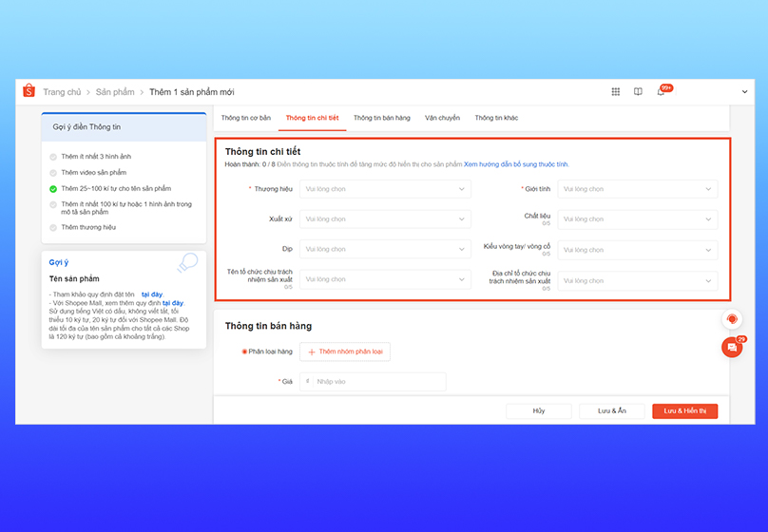This screenshot has height=532, width=768.
Task: Click the Giá price input field
Action: [375, 382]
